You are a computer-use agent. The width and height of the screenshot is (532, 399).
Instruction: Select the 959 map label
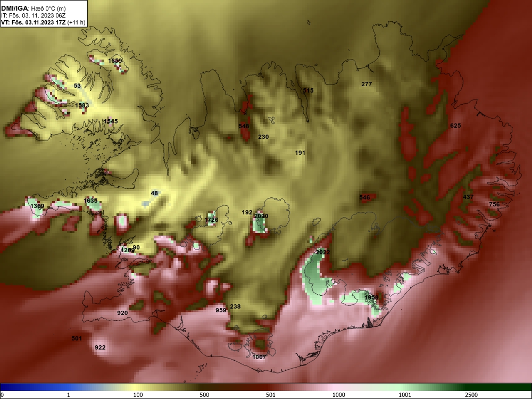tap(221, 310)
